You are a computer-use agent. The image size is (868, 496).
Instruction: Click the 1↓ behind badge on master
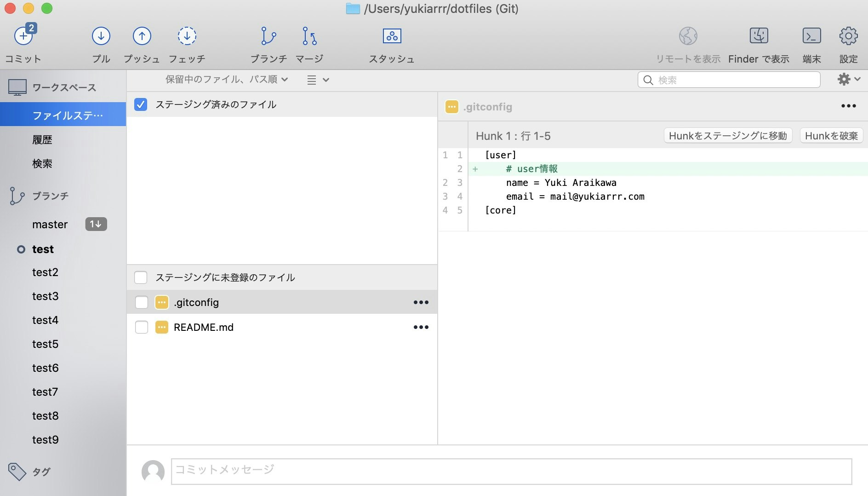tap(96, 224)
